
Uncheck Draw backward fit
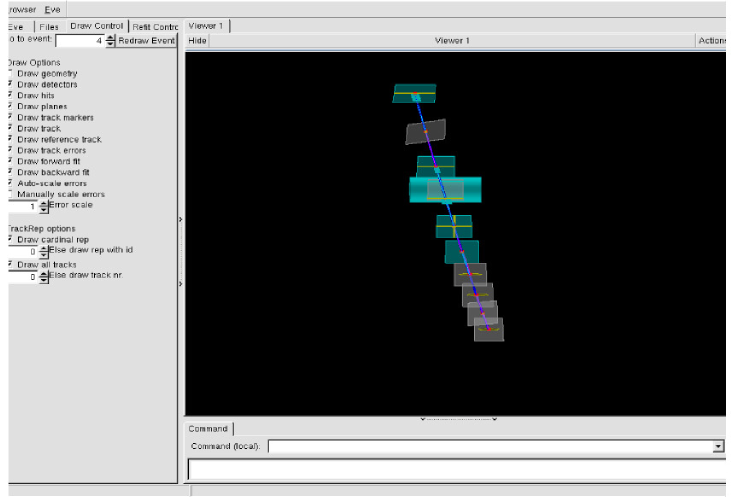10,173
